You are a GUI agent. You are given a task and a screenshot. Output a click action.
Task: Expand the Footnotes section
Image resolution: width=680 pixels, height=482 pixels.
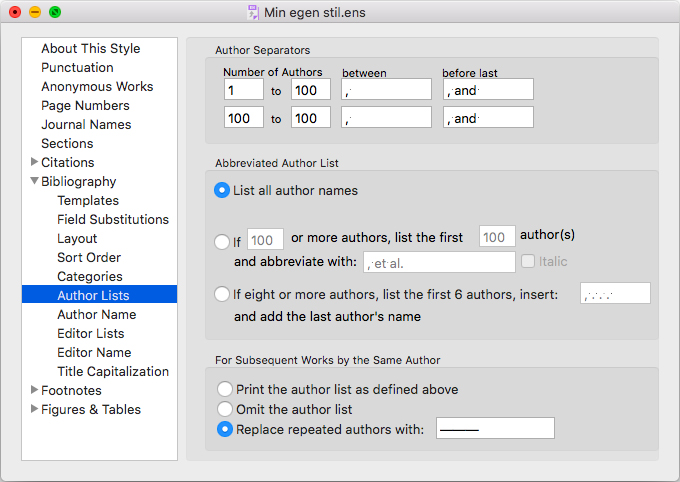pyautogui.click(x=34, y=390)
